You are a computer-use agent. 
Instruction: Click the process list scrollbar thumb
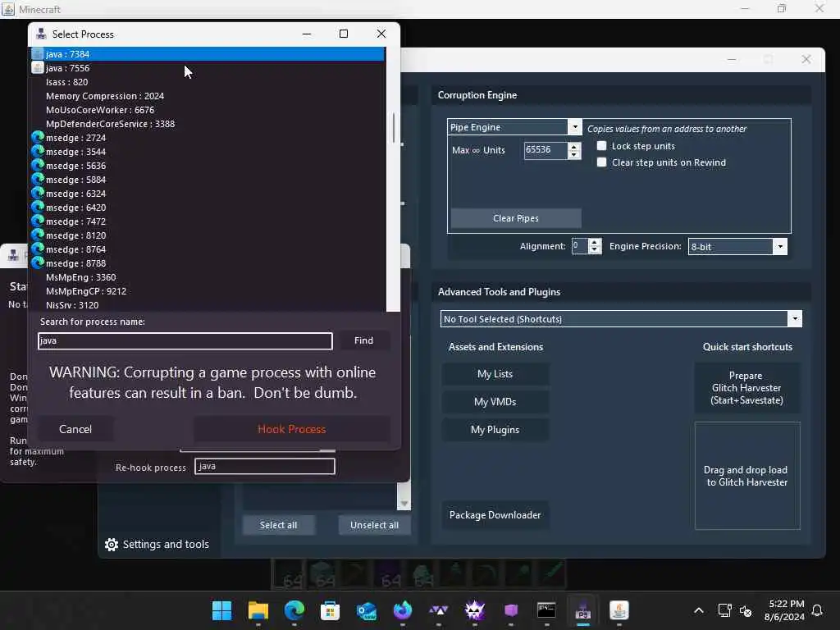[x=393, y=128]
